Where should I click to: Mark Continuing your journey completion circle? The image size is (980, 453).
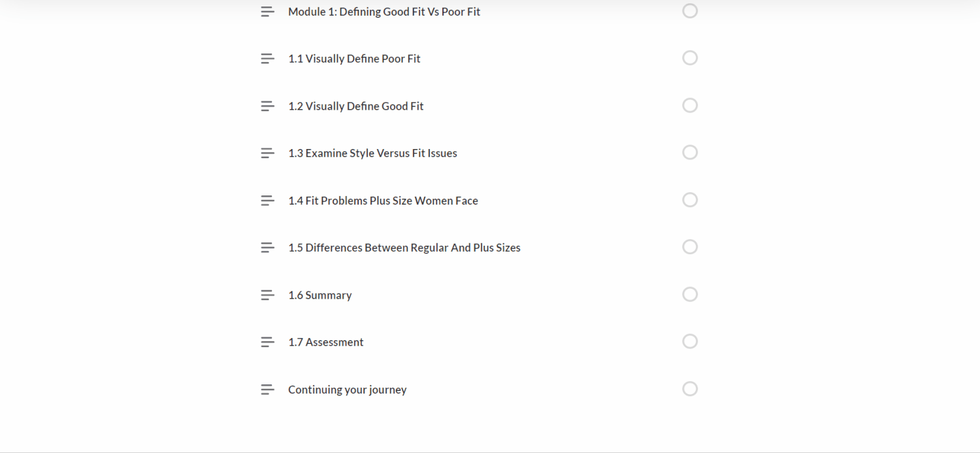[x=690, y=389]
